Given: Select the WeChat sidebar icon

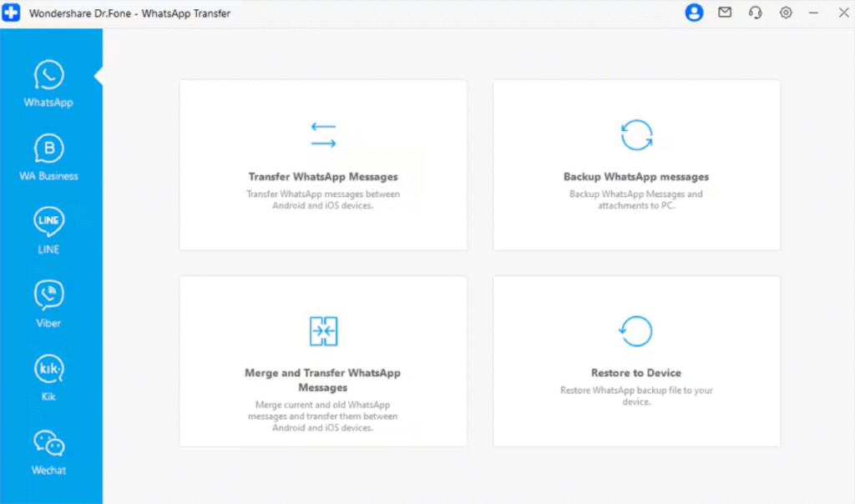Looking at the screenshot, I should point(48,442).
